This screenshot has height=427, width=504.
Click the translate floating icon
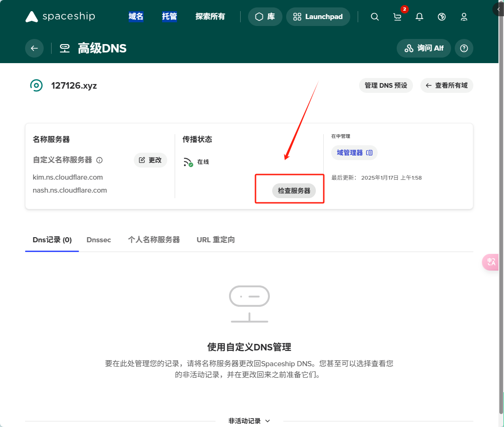pos(491,262)
